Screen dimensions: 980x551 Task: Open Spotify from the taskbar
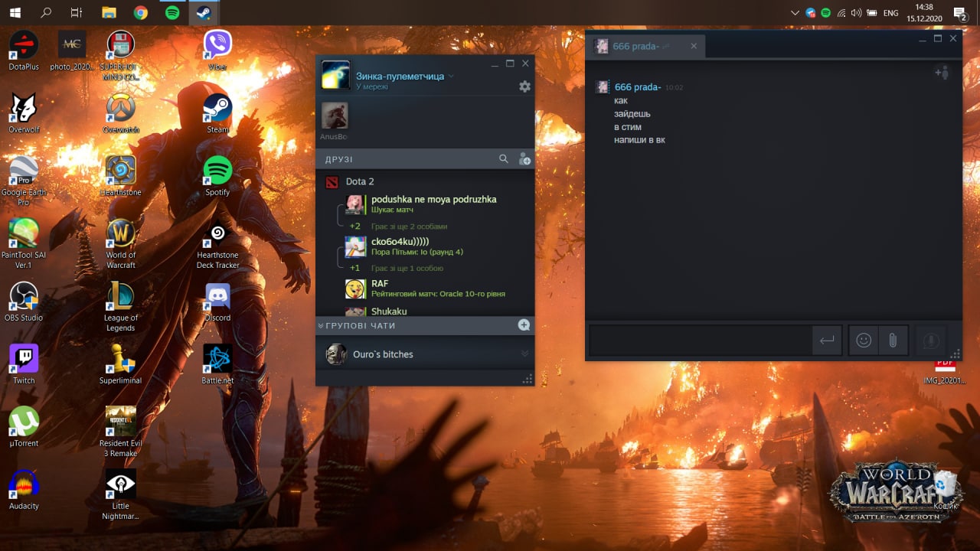[x=172, y=12]
